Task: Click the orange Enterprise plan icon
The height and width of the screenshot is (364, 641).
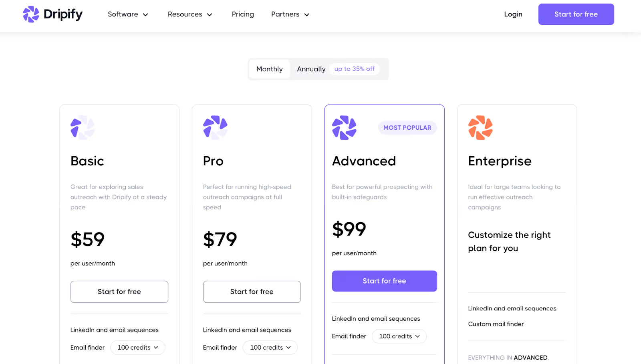Action: (480, 128)
